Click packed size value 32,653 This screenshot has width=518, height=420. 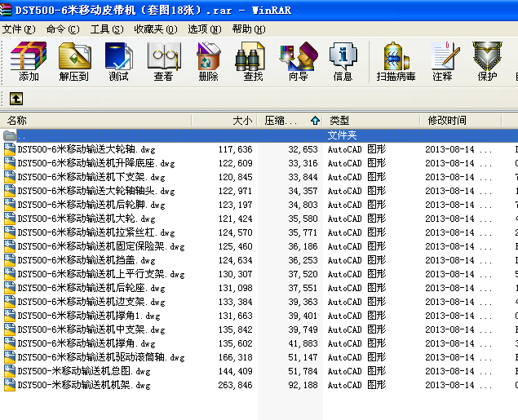tap(303, 149)
